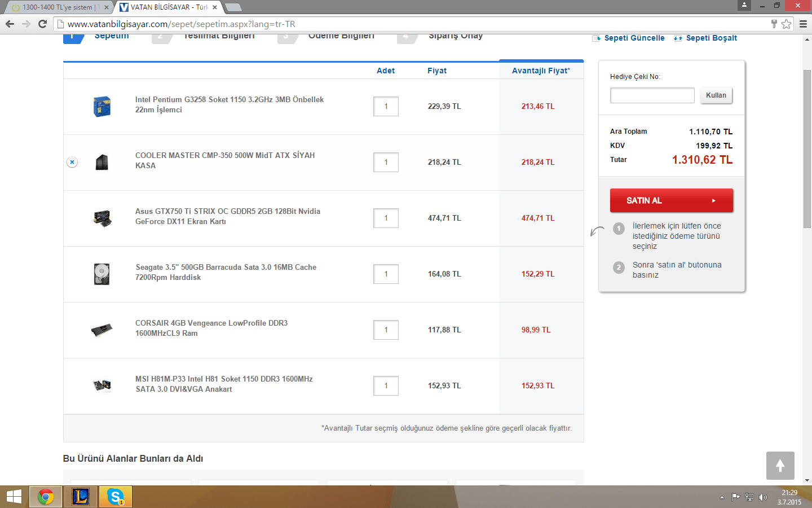Open Skype from the taskbar
Screen dimensions: 812x508
116,497
